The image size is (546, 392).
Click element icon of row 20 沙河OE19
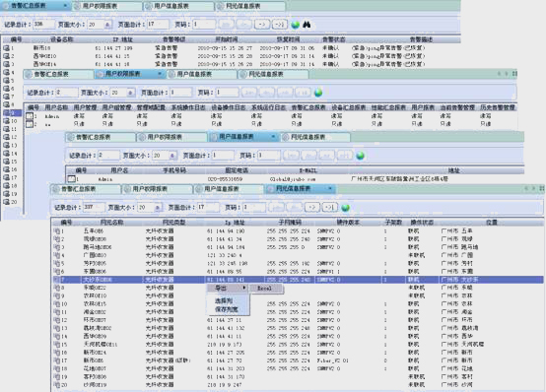click(57, 385)
